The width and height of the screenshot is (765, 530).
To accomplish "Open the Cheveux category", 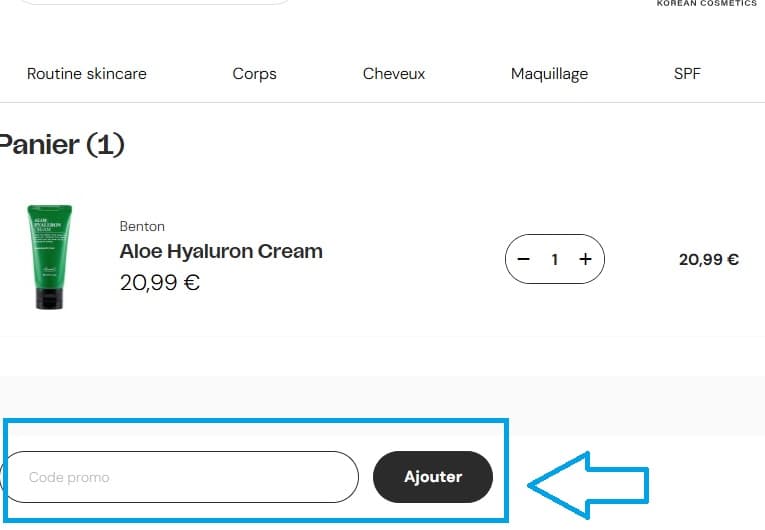I will [x=394, y=74].
